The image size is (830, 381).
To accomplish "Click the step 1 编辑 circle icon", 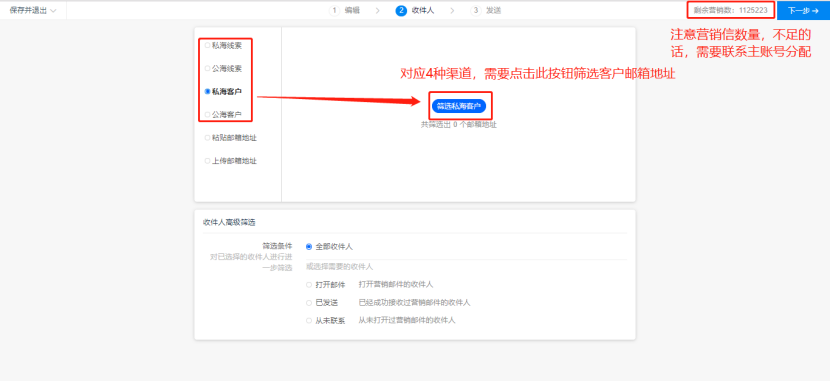I will (334, 10).
